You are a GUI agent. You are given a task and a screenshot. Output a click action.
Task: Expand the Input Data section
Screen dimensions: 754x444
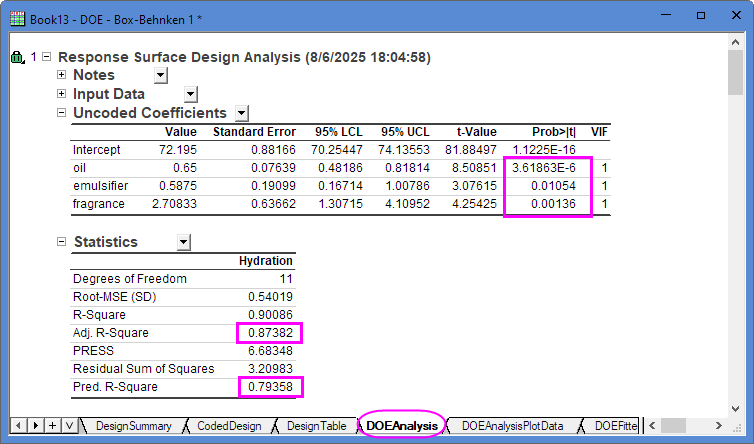tap(62, 93)
